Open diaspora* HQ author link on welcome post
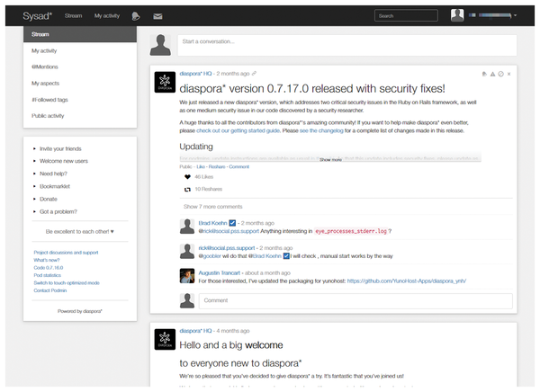The height and width of the screenshot is (392, 540). (x=195, y=331)
